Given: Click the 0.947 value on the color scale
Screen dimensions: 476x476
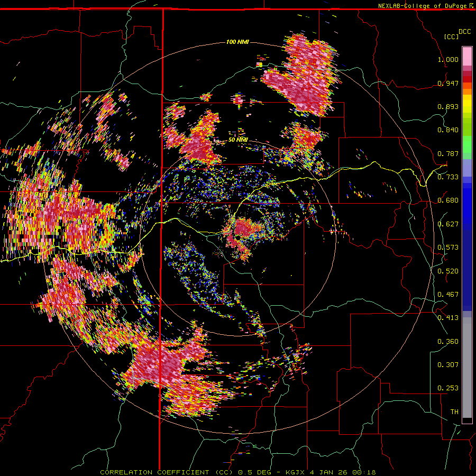Looking at the screenshot, I should click(x=448, y=83).
